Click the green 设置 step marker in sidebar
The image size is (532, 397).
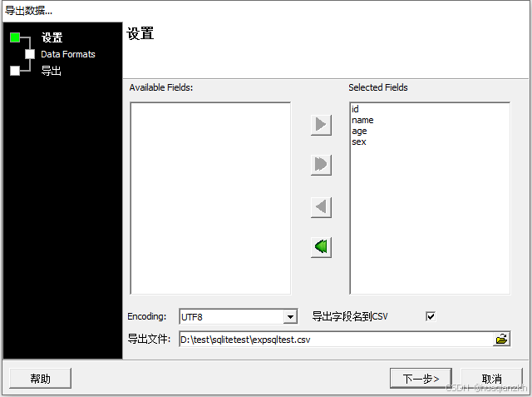pos(15,37)
